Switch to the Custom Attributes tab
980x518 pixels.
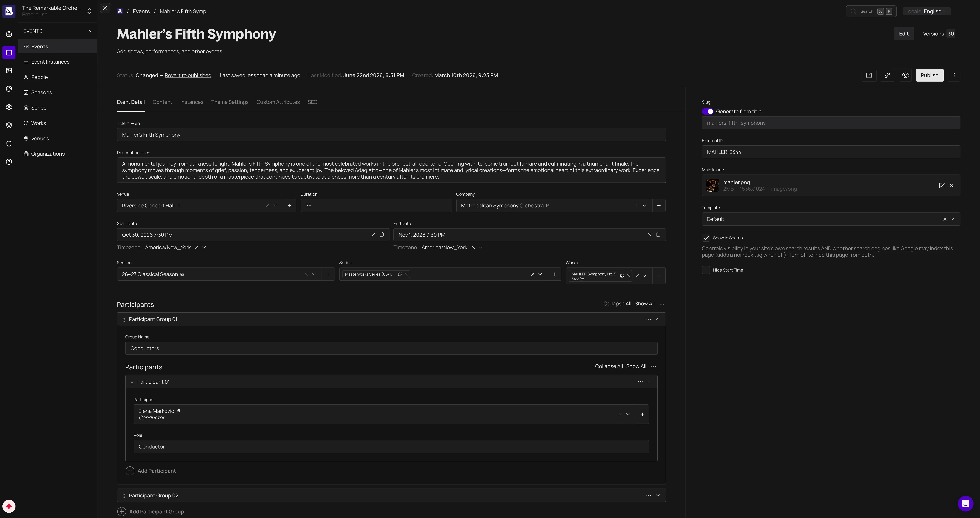[278, 102]
